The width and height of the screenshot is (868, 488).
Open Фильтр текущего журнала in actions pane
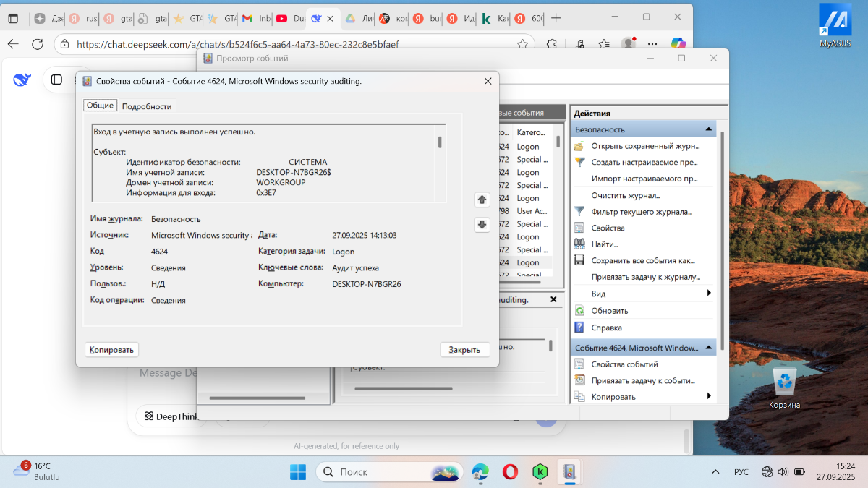click(x=642, y=212)
